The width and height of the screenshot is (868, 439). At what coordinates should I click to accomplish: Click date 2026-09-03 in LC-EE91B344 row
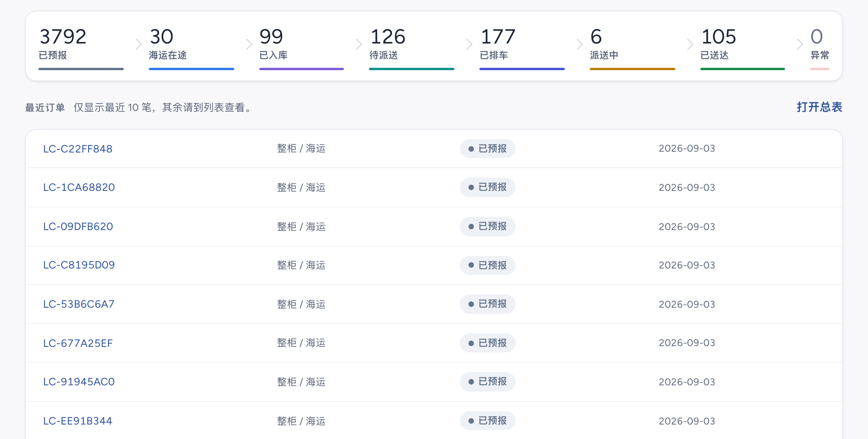[x=687, y=421]
